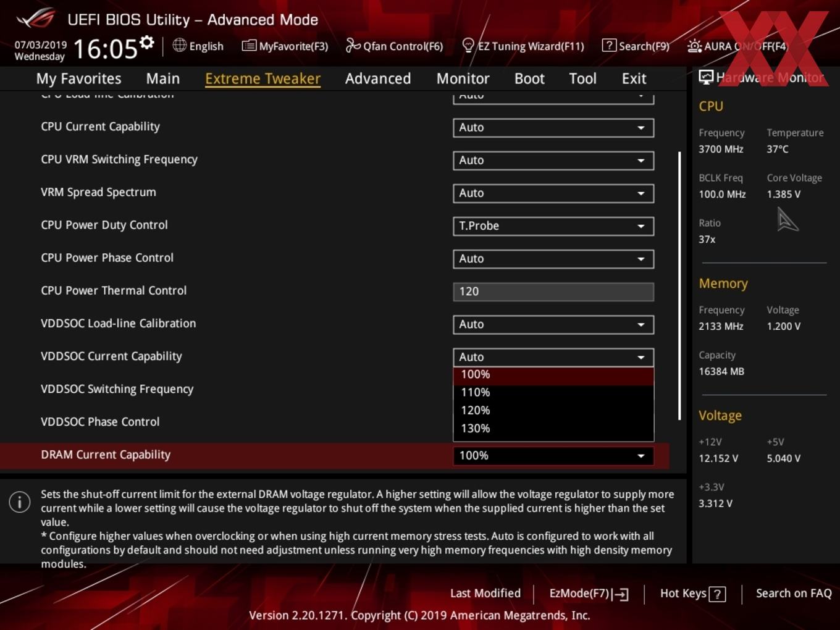
Task: Click the 16:05 clock display
Action: (105, 48)
